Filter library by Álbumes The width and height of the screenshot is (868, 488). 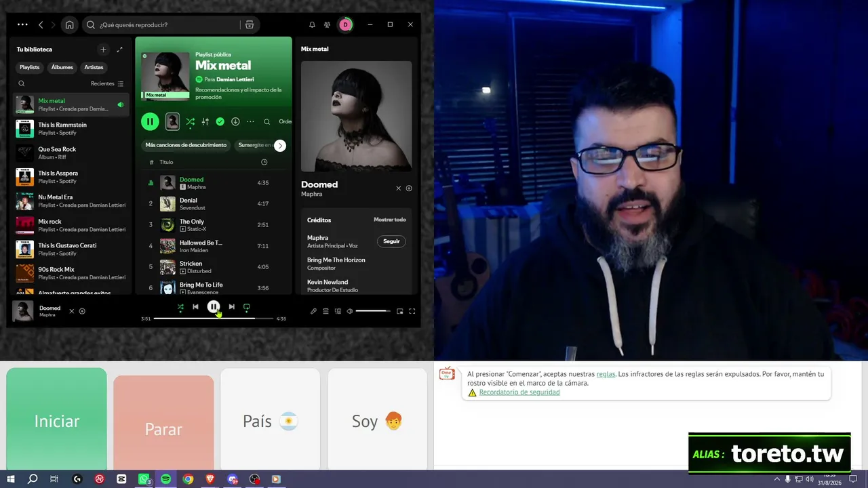[x=62, y=68]
